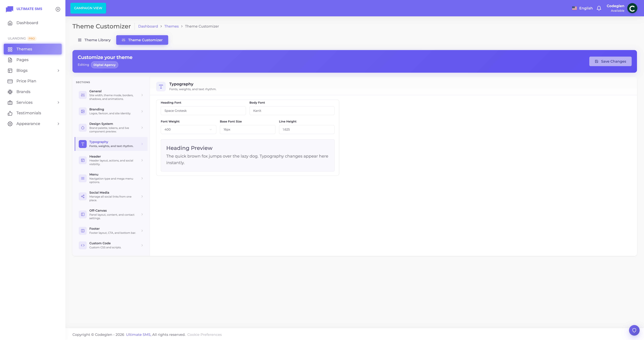Click the Header section layout icon

[83, 160]
